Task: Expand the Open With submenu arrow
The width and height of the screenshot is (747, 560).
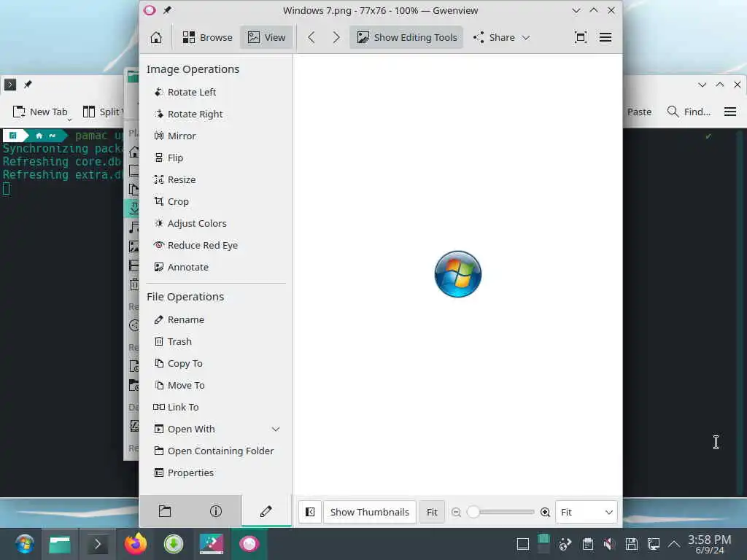Action: (x=275, y=429)
